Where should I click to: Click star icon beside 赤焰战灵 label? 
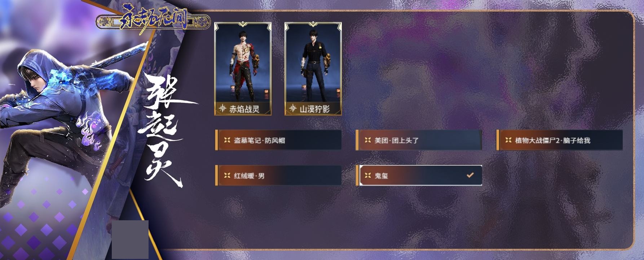click(x=223, y=108)
